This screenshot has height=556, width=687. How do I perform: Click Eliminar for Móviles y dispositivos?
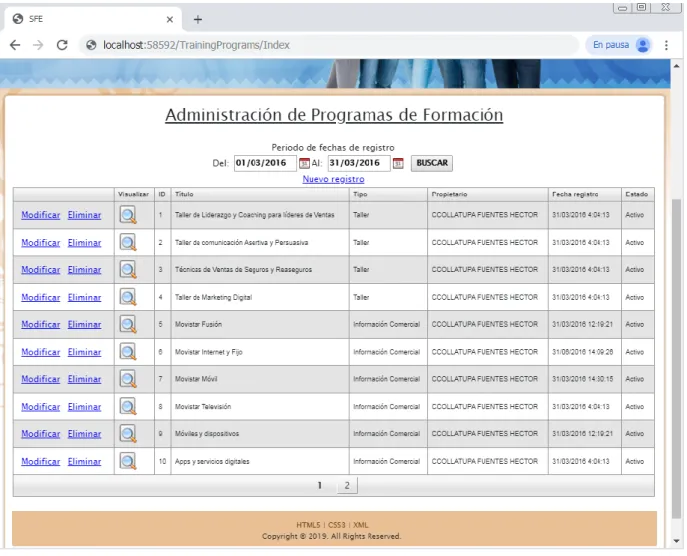(84, 434)
